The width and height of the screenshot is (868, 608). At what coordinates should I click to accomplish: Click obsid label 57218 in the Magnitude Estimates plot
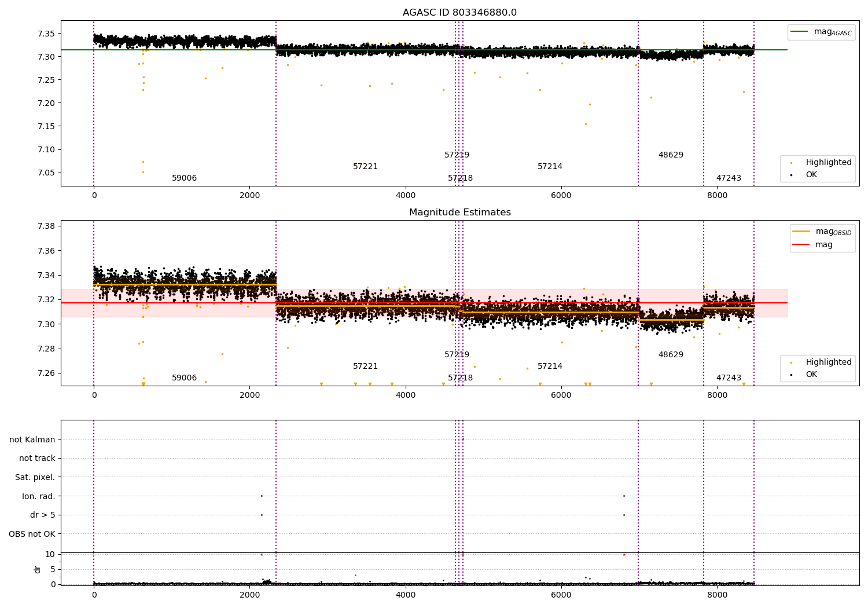click(x=460, y=378)
